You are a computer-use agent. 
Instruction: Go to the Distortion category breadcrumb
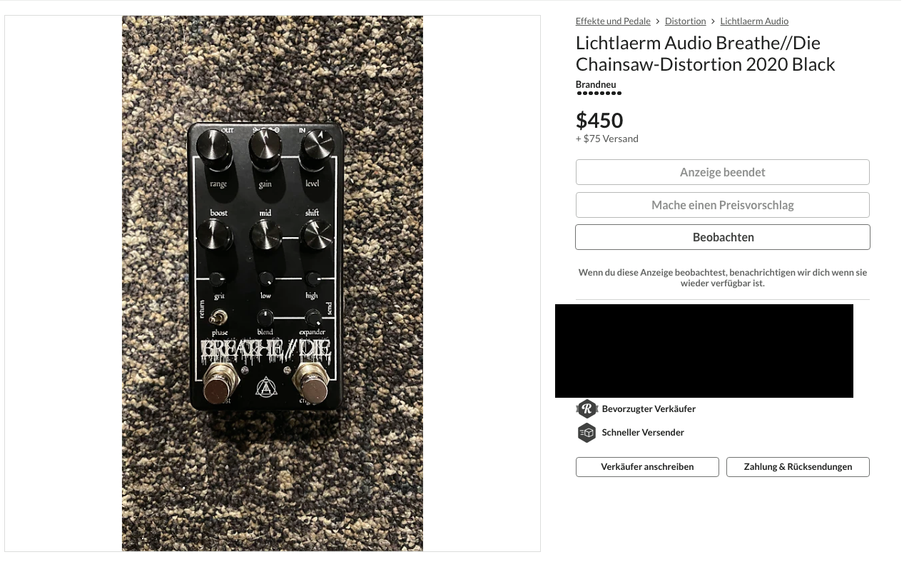pos(685,21)
